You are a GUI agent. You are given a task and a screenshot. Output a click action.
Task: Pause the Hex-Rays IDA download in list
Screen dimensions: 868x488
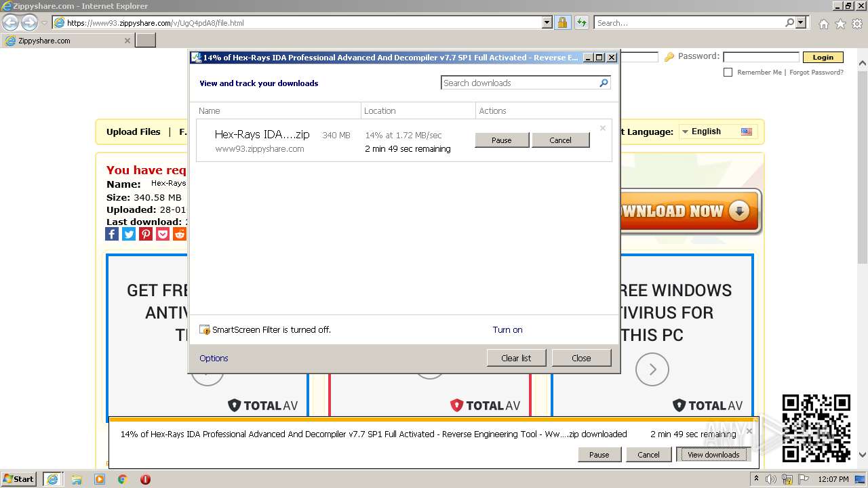[x=502, y=140]
